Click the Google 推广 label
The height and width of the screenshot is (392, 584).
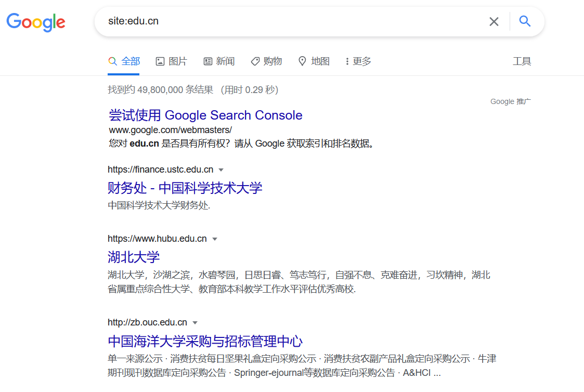tap(511, 101)
